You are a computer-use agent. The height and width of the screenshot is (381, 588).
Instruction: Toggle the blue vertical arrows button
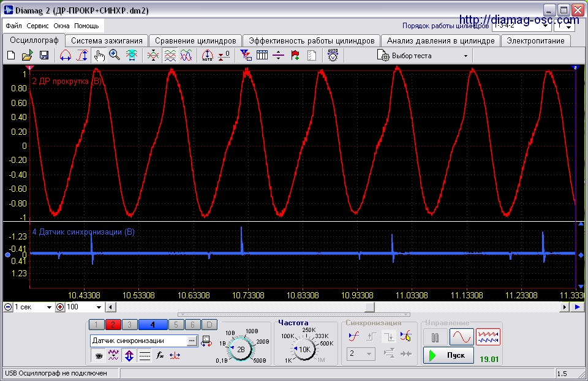129,355
